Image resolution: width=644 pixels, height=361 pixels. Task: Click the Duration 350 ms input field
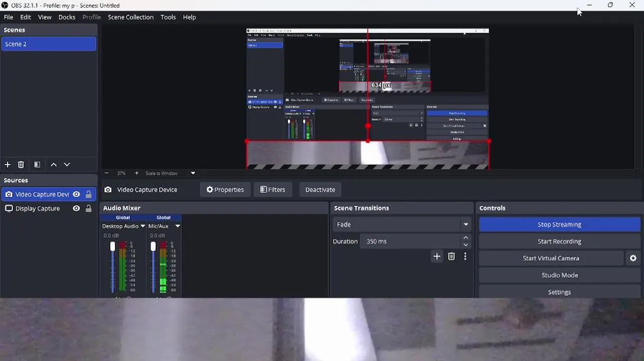[x=410, y=241]
